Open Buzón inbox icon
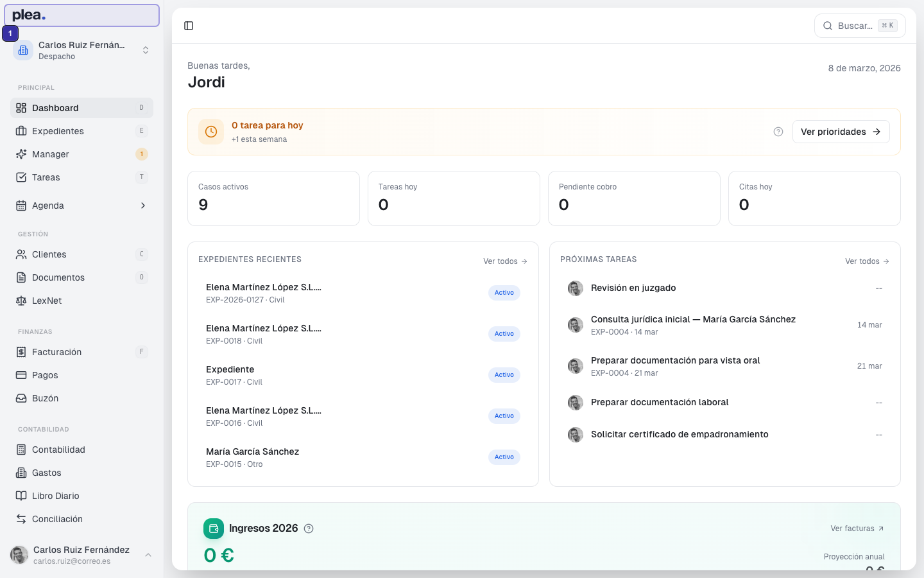Screen dimensions: 924x578 tap(21, 398)
